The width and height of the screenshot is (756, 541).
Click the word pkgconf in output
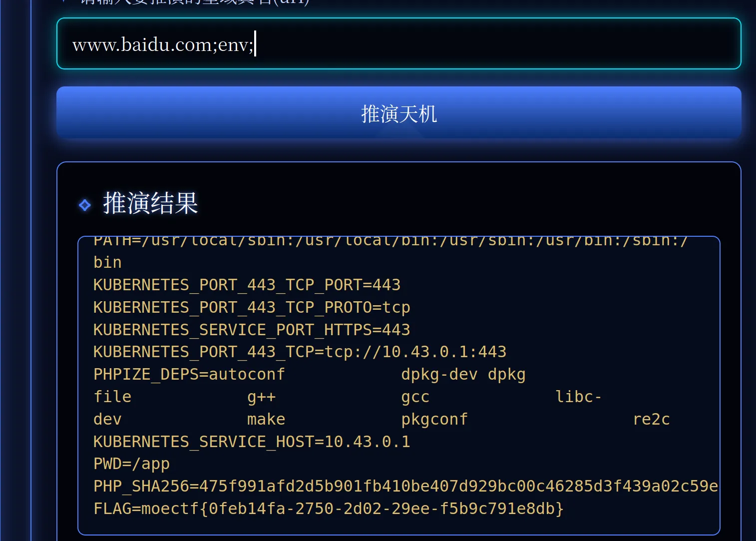point(434,419)
